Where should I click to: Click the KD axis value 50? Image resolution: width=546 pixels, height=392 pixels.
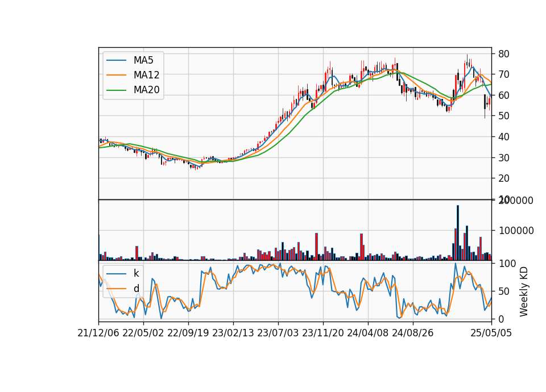[504, 291]
